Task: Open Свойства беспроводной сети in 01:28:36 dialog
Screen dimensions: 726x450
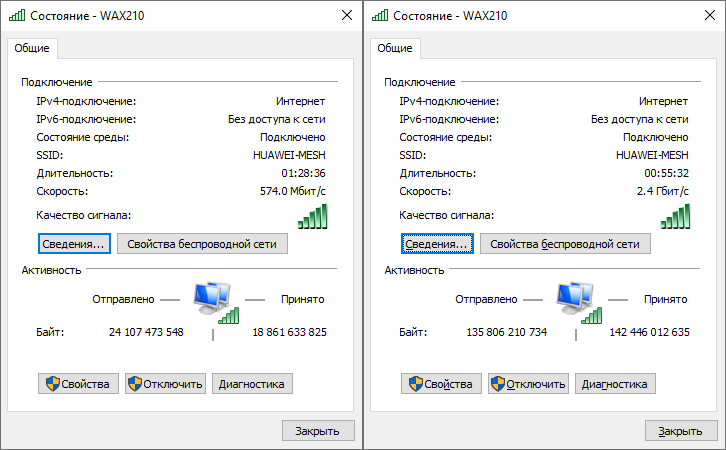Action: [202, 244]
